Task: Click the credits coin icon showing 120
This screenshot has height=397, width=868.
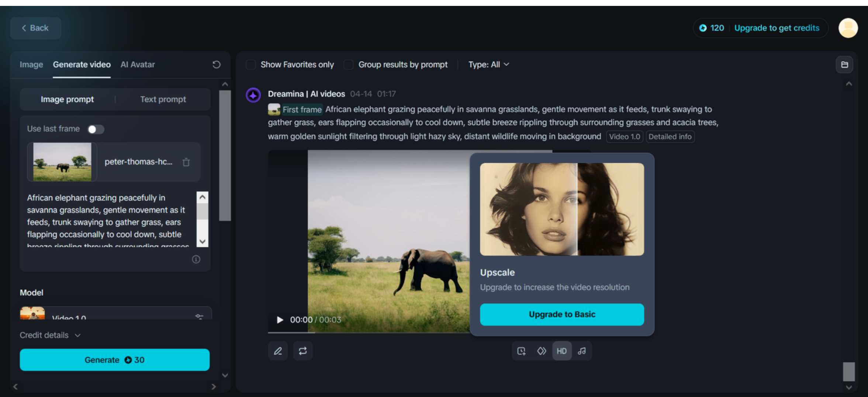Action: pyautogui.click(x=703, y=28)
